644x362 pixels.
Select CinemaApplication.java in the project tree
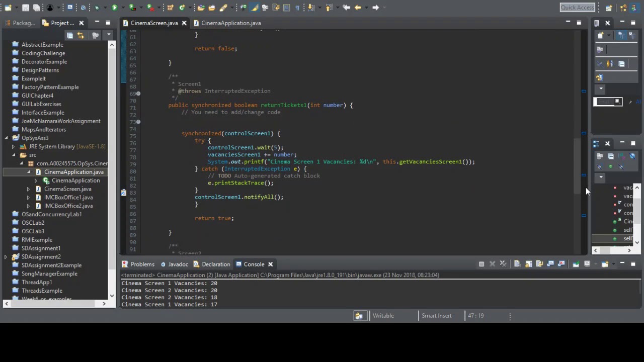(73, 172)
